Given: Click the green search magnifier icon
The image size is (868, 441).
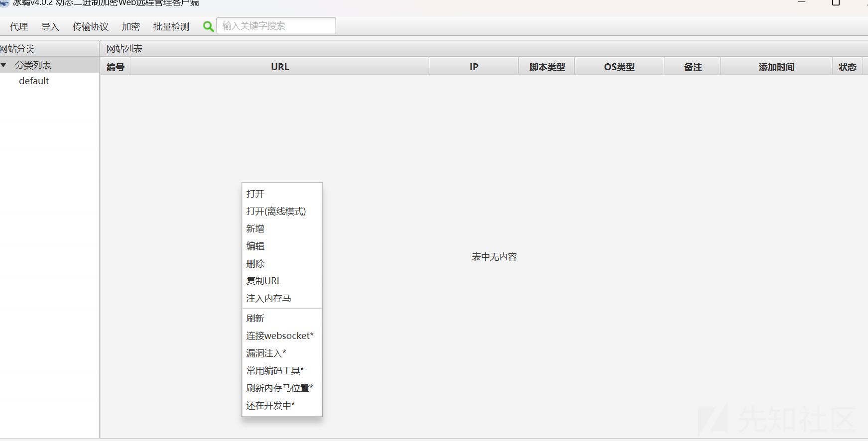Looking at the screenshot, I should click(x=208, y=26).
